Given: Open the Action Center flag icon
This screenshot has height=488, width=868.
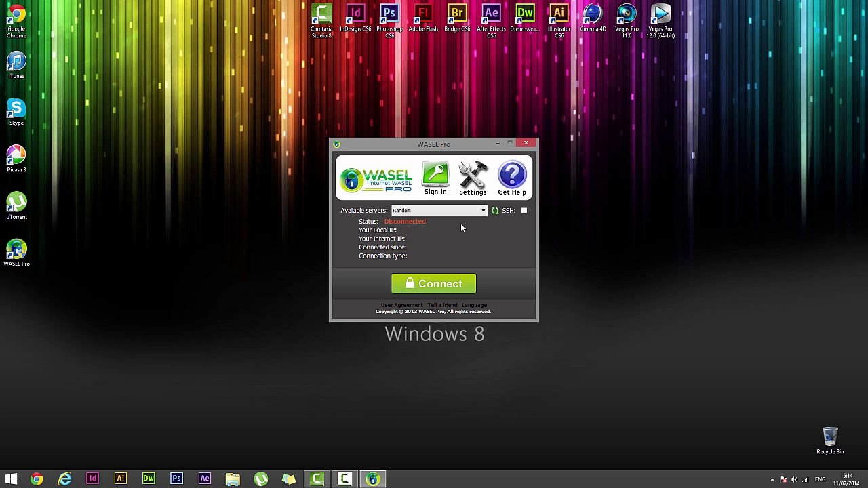Looking at the screenshot, I should (783, 480).
